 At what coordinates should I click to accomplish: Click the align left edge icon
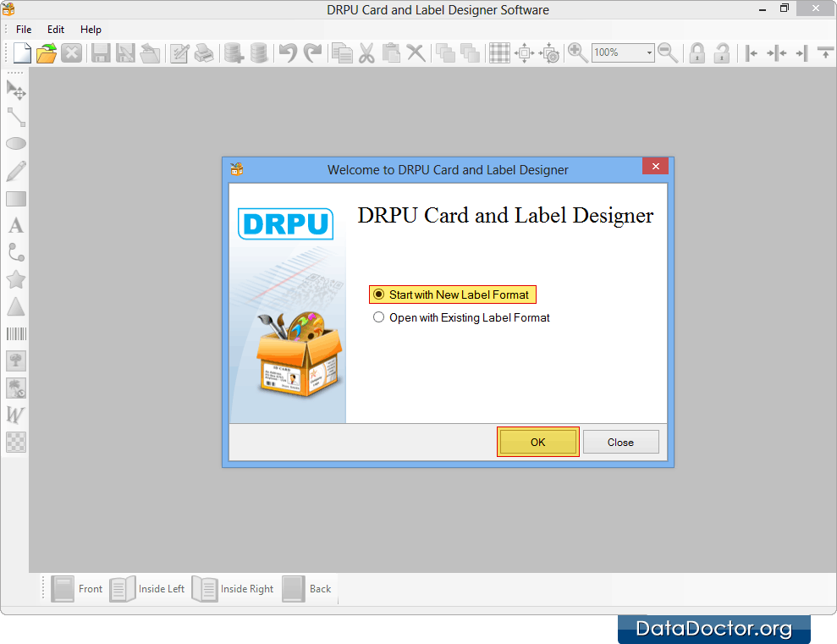click(752, 52)
